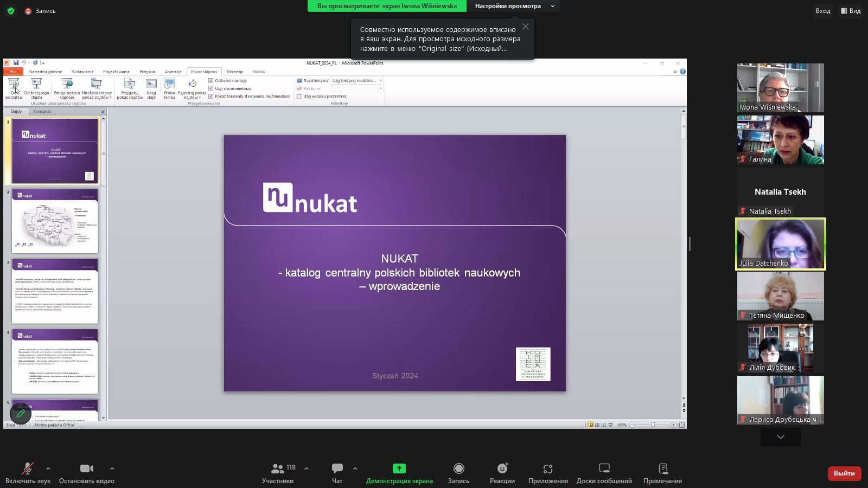Expand video options chevron
This screenshot has width=868, height=488.
[112, 468]
